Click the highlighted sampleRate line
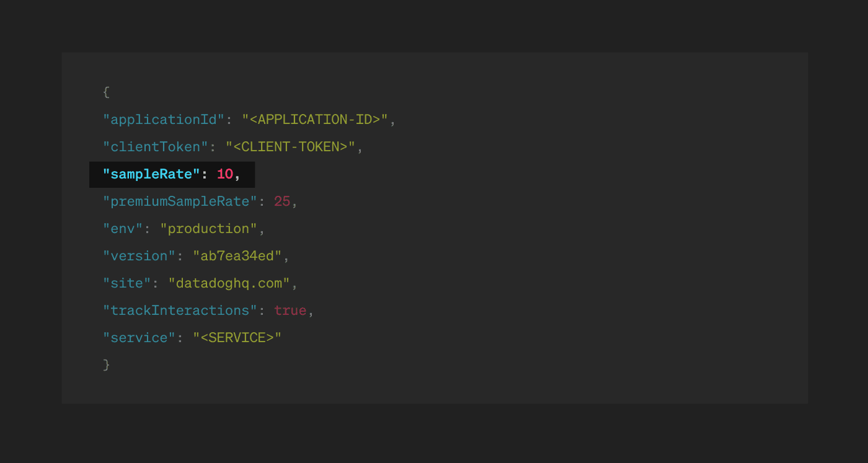This screenshot has height=463, width=868. 172,174
